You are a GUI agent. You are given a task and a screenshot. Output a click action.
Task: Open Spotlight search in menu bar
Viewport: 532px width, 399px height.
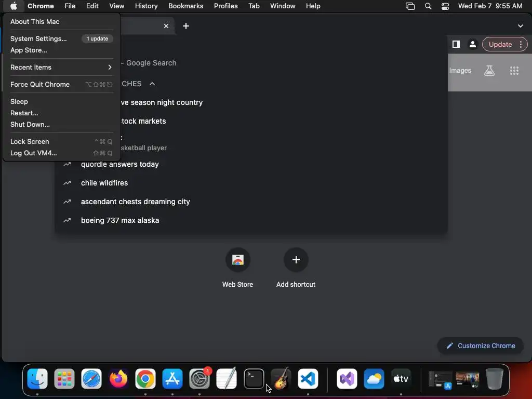(428, 6)
